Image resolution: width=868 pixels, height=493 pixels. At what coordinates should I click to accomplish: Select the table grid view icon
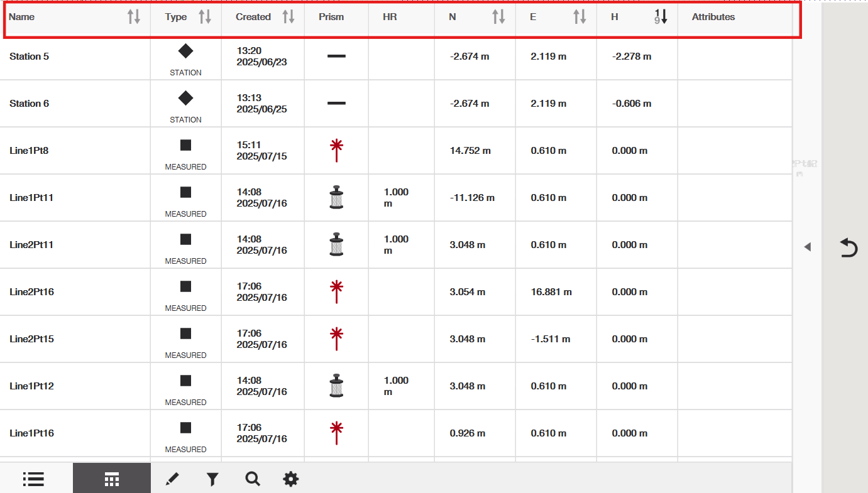pos(112,479)
